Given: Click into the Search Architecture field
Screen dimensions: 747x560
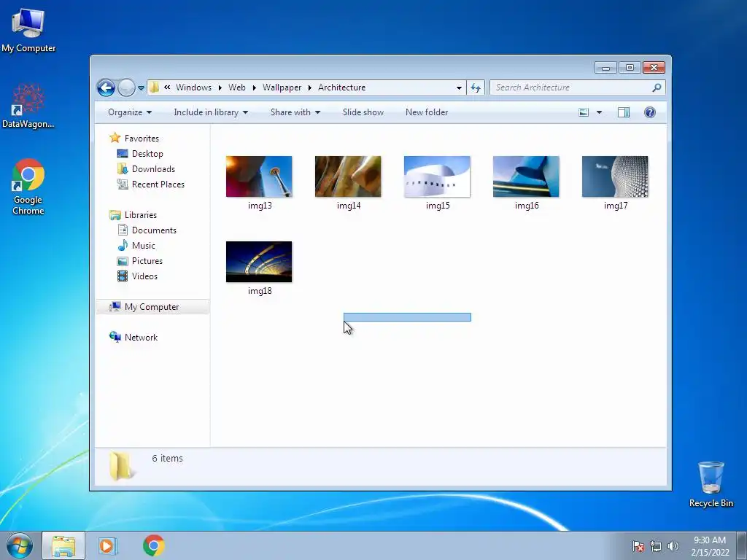Looking at the screenshot, I should coord(572,87).
